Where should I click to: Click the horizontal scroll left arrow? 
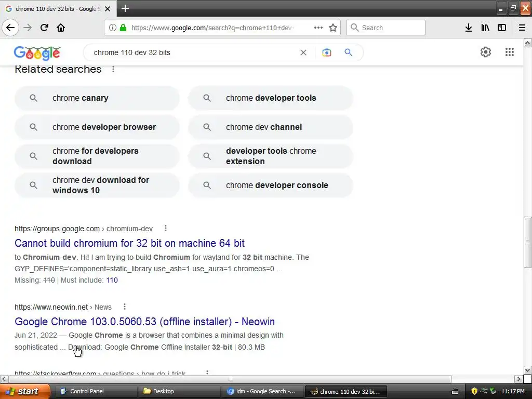tap(4, 379)
